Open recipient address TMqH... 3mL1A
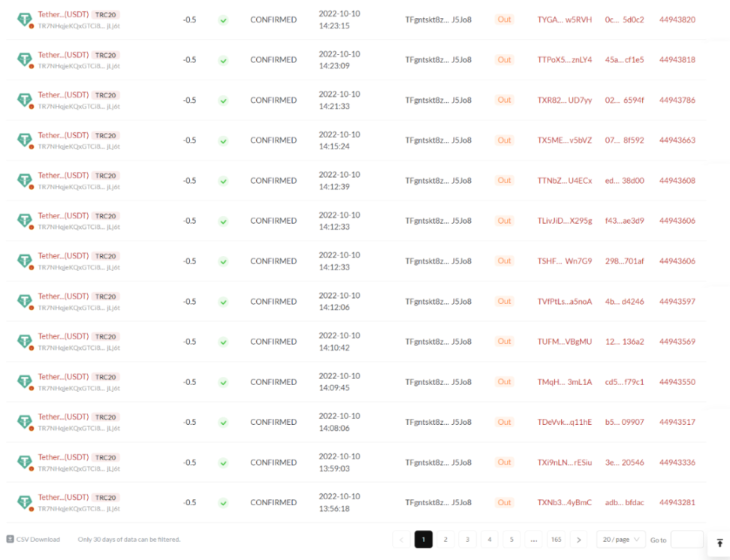The image size is (730, 560). pyautogui.click(x=565, y=382)
